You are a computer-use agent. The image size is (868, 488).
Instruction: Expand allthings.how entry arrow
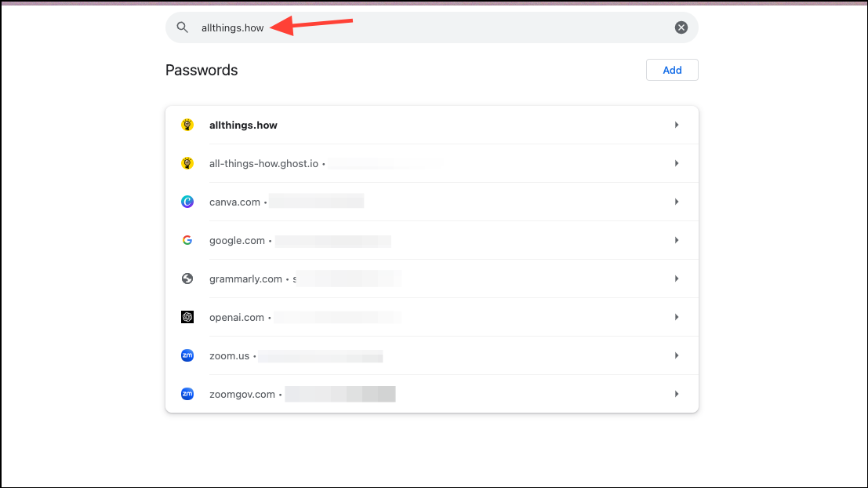[x=677, y=126]
